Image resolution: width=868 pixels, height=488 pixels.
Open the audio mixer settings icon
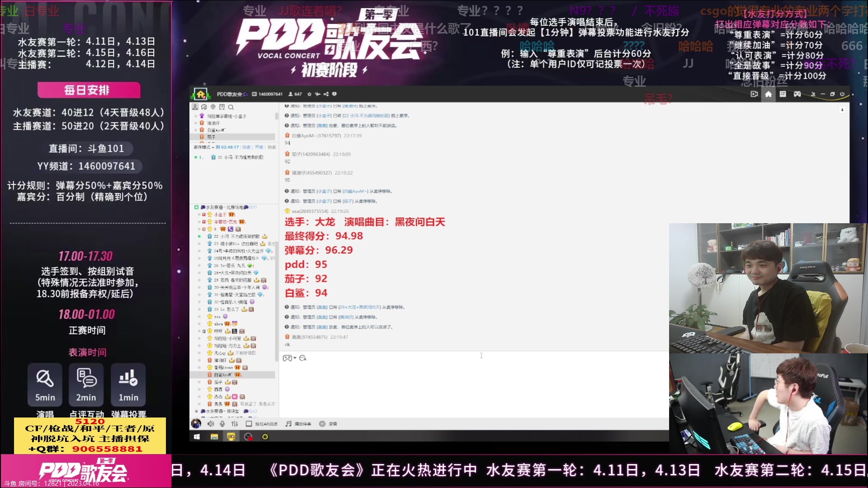tap(235, 424)
